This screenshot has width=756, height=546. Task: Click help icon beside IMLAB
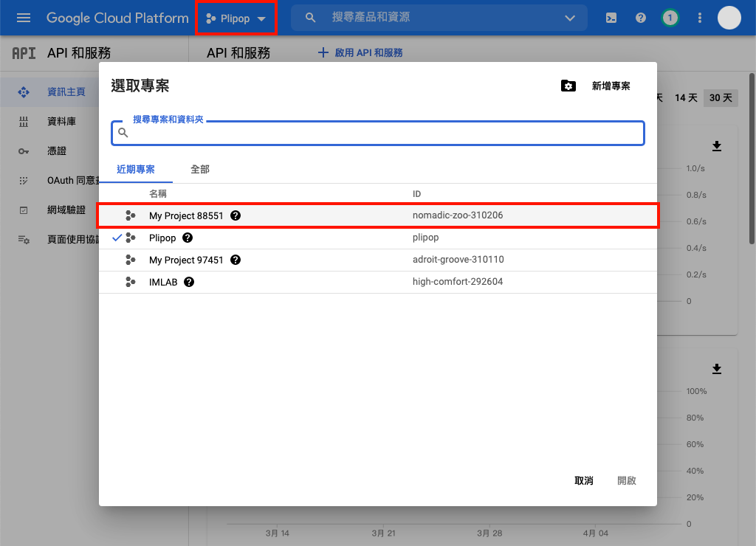pyautogui.click(x=189, y=282)
